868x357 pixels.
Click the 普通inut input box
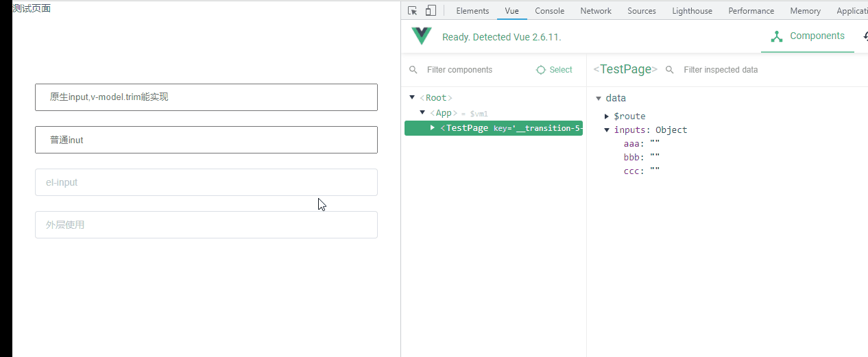pyautogui.click(x=206, y=140)
